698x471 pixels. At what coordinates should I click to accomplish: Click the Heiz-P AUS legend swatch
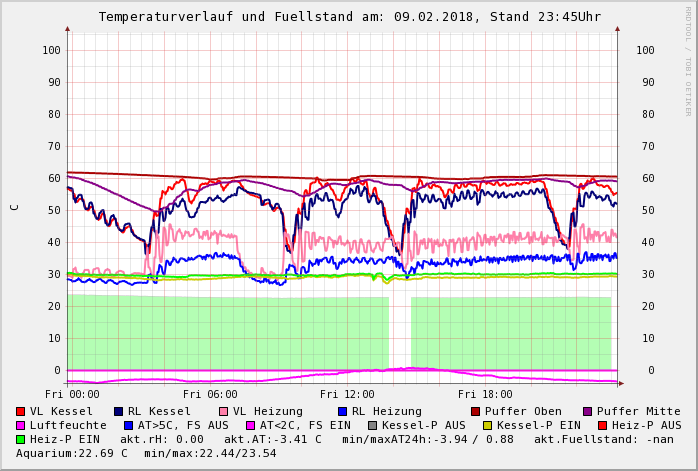click(x=602, y=425)
